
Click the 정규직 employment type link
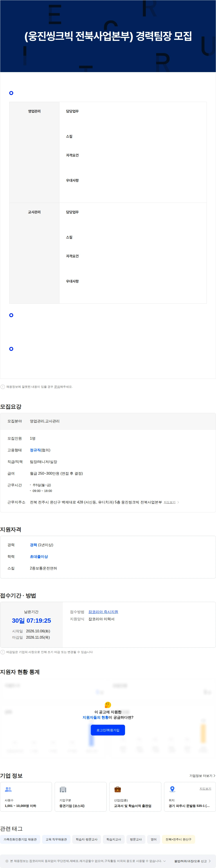(35, 450)
